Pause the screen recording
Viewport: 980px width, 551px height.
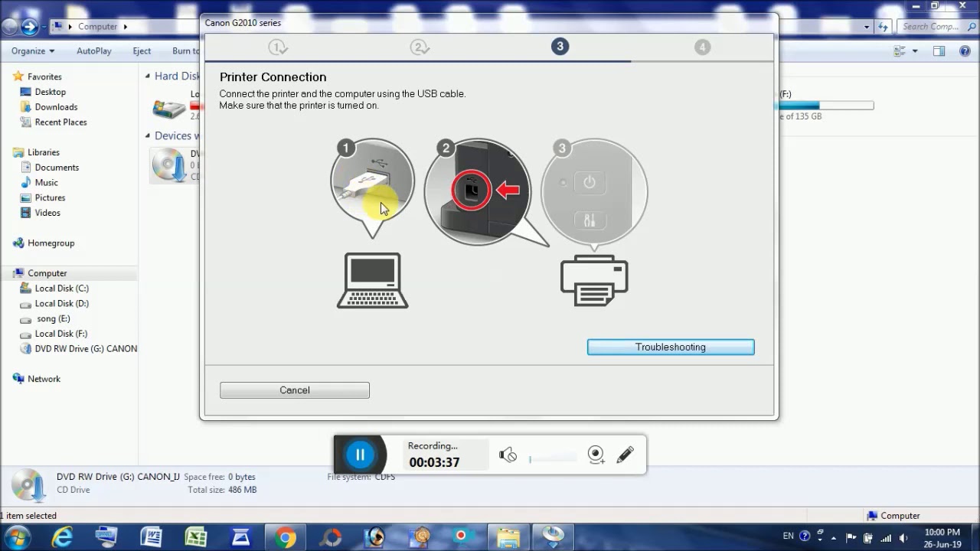(360, 455)
